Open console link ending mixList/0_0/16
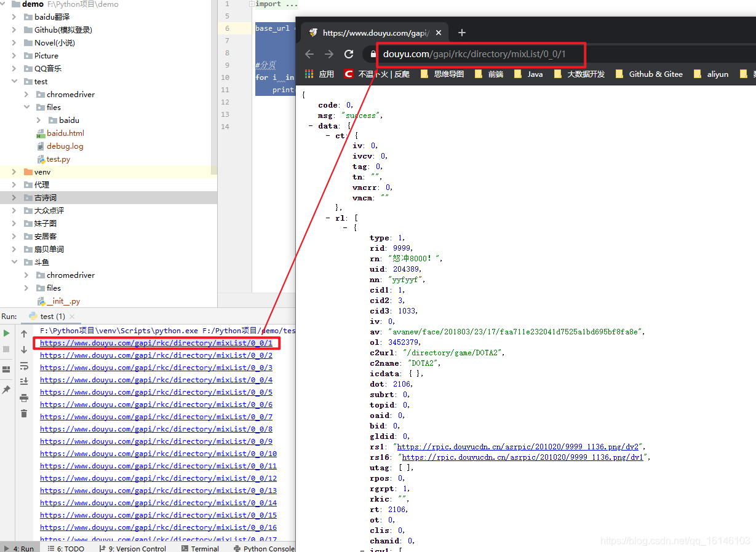This screenshot has height=552, width=756. (x=158, y=527)
